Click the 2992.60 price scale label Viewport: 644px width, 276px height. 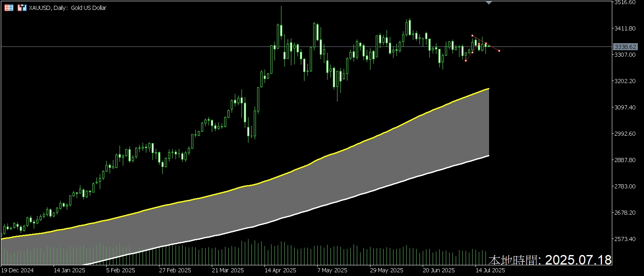pyautogui.click(x=625, y=134)
